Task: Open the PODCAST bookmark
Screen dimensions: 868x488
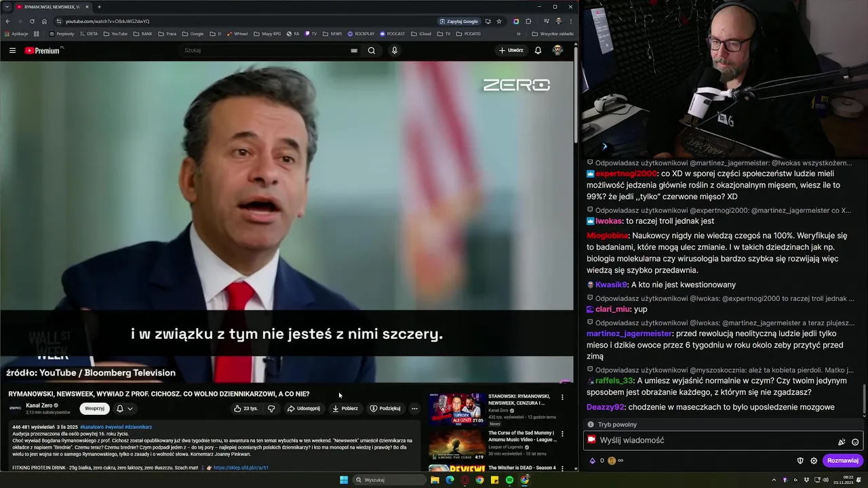Action: pyautogui.click(x=393, y=33)
